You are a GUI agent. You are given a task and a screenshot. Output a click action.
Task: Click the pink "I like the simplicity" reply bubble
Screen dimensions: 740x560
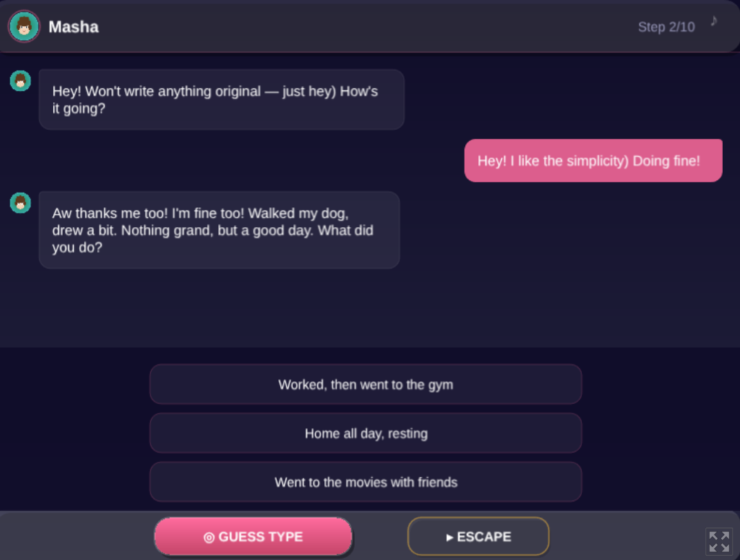tap(593, 161)
